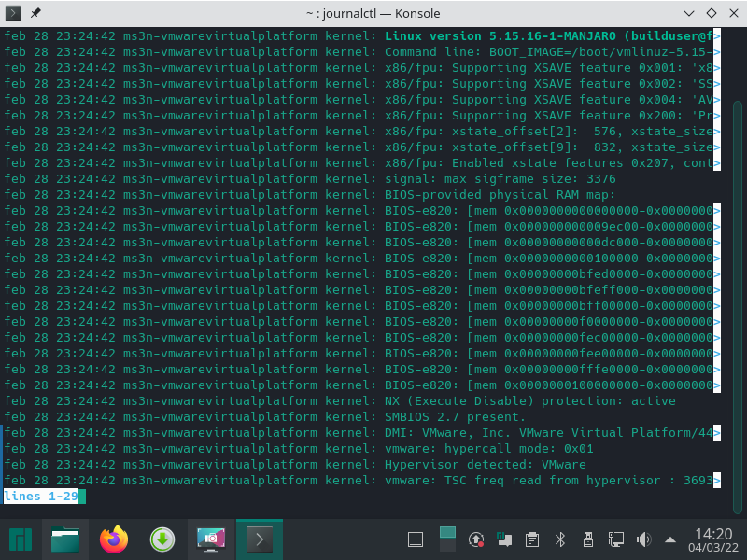Launch Firefox from the taskbar
Screen dimensions: 747x560
tap(114, 539)
